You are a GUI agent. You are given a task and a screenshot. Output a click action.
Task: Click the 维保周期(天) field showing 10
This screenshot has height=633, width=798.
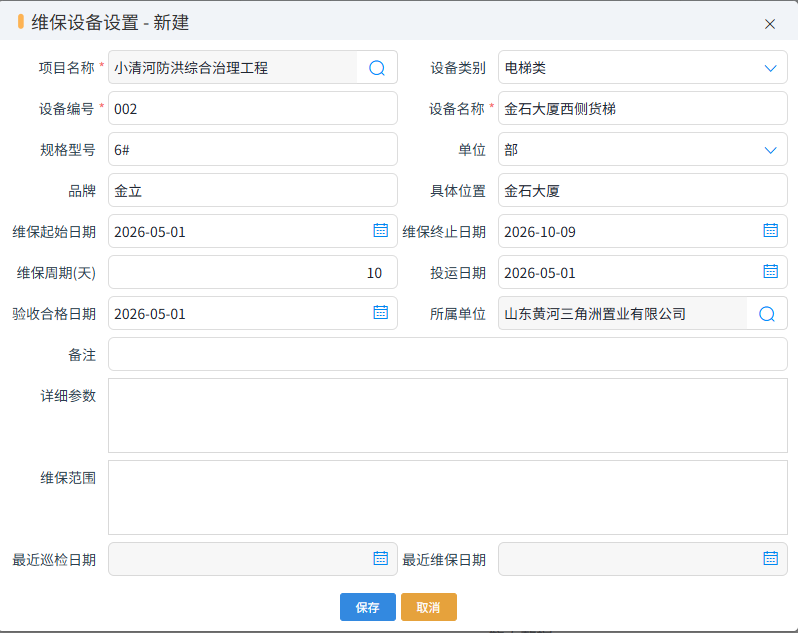pos(252,272)
